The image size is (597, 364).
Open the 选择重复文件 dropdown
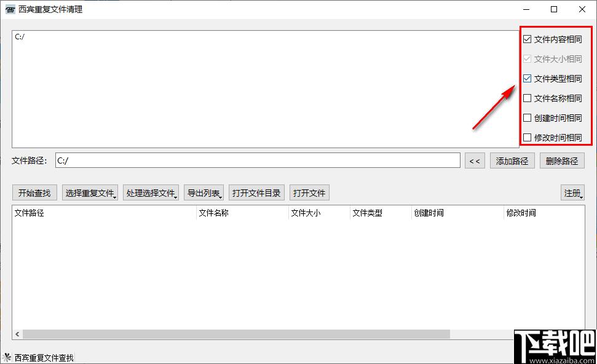click(90, 193)
